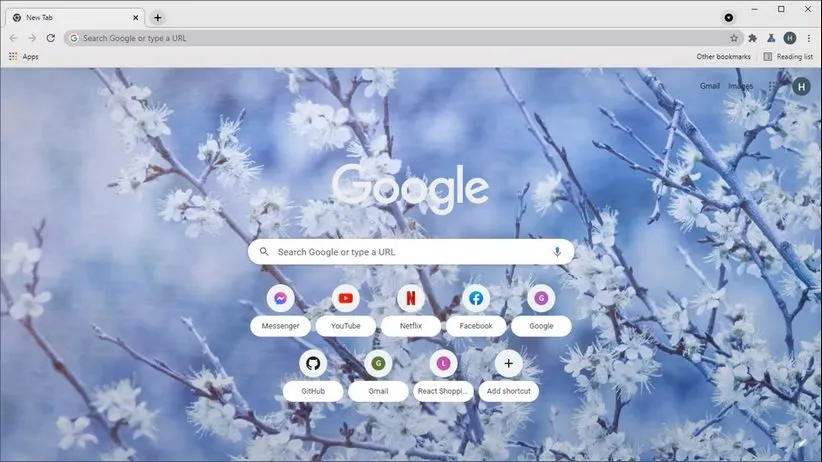Follow the Gmail link at top right
Image resolution: width=822 pixels, height=462 pixels.
coord(709,86)
